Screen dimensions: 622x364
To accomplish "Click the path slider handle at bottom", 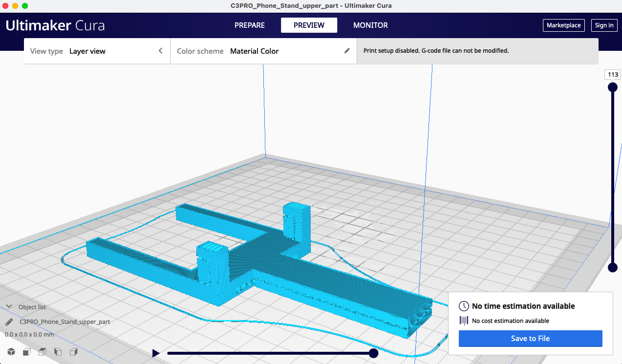I will (x=373, y=353).
